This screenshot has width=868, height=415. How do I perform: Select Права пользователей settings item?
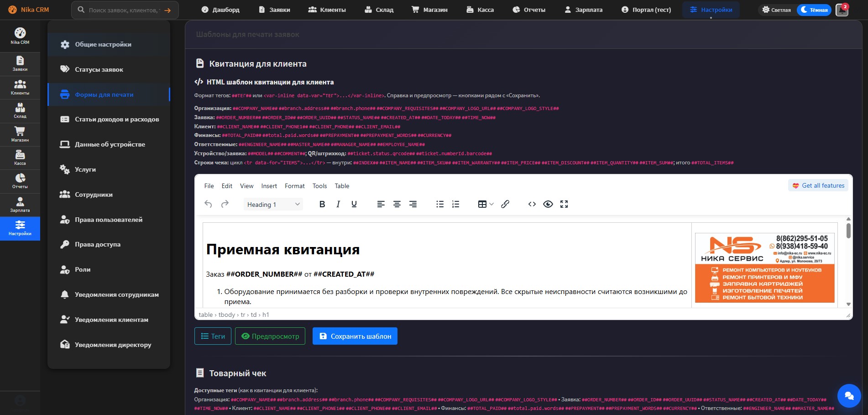(109, 220)
